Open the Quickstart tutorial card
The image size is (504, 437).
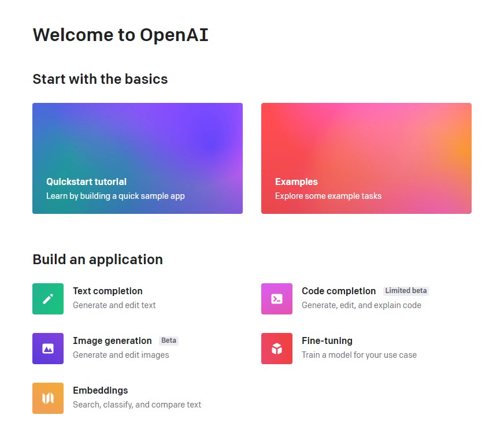(x=138, y=158)
